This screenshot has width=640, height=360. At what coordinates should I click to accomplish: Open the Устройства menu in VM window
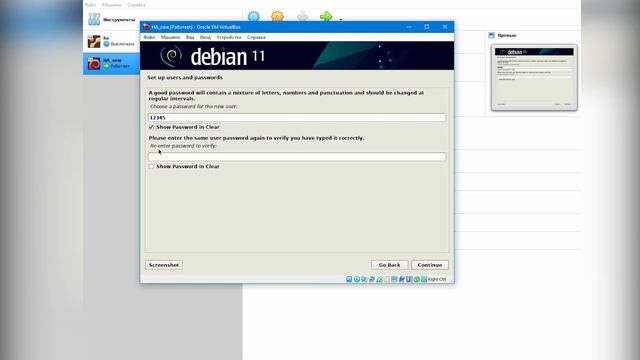[x=229, y=37]
